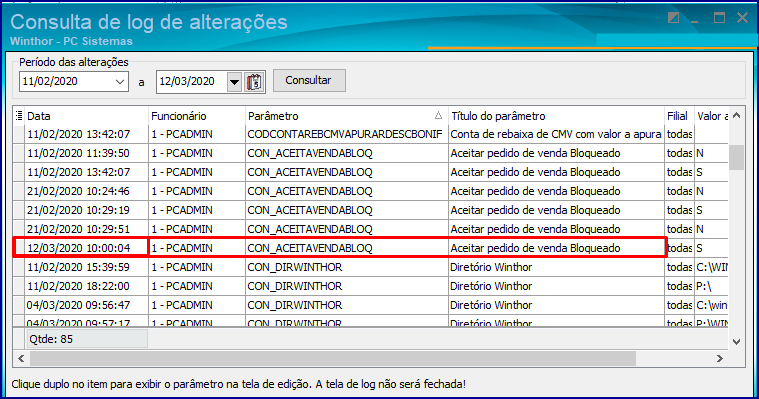The width and height of the screenshot is (759, 399).
Task: Click the vertical scrollbar down arrow
Action: click(x=737, y=342)
